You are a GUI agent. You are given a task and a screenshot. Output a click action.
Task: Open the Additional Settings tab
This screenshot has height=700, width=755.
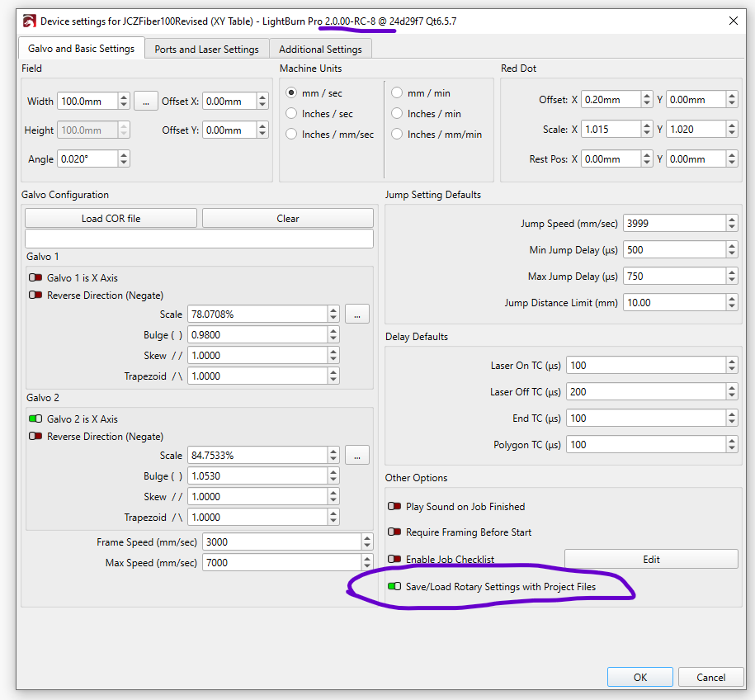click(x=320, y=49)
